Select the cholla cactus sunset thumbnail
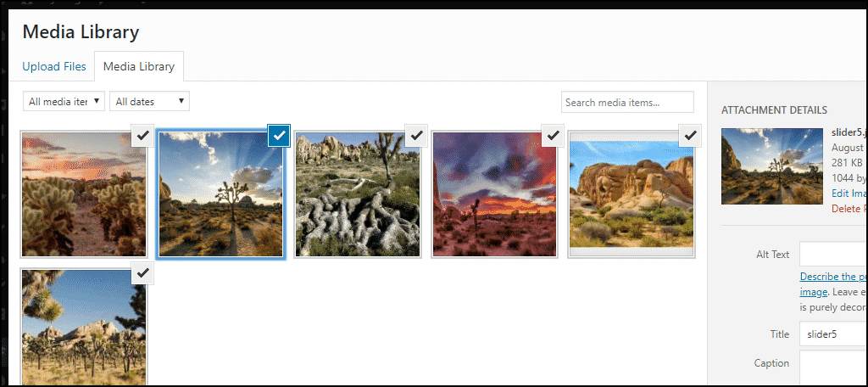The width and height of the screenshot is (868, 387). point(84,194)
